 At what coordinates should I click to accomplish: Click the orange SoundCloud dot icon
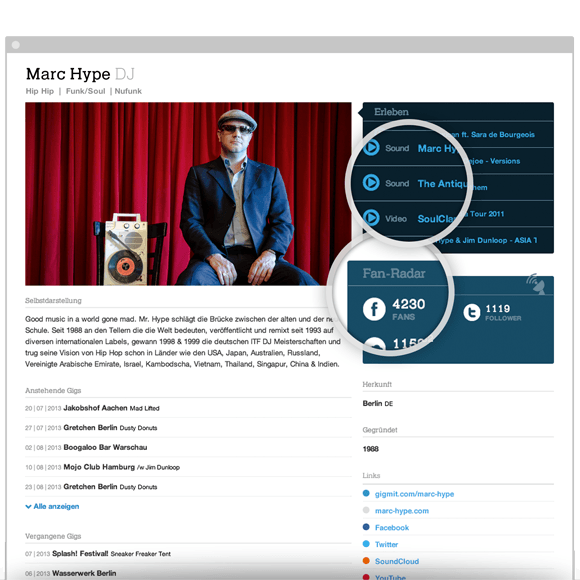click(x=366, y=561)
